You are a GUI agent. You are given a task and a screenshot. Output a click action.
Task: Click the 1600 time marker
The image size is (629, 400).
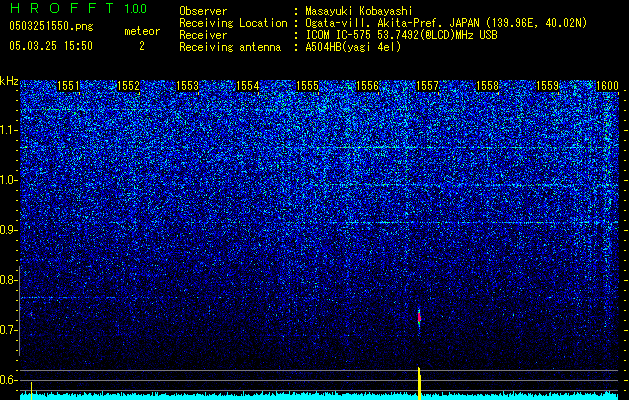607,86
